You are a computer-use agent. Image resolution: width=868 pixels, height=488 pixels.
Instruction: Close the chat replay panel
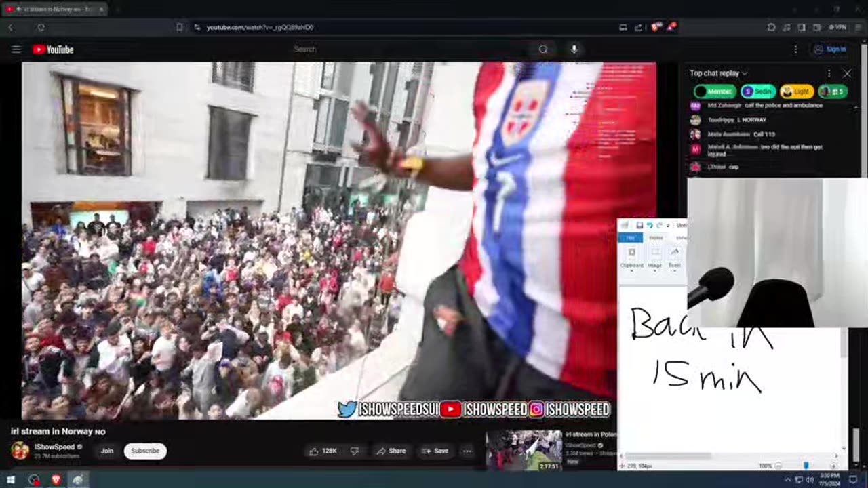click(847, 73)
